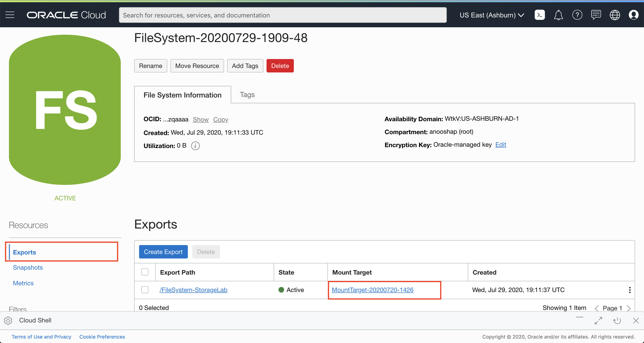Open the help question mark menu
Screen dimensions: 644x343
[577, 15]
